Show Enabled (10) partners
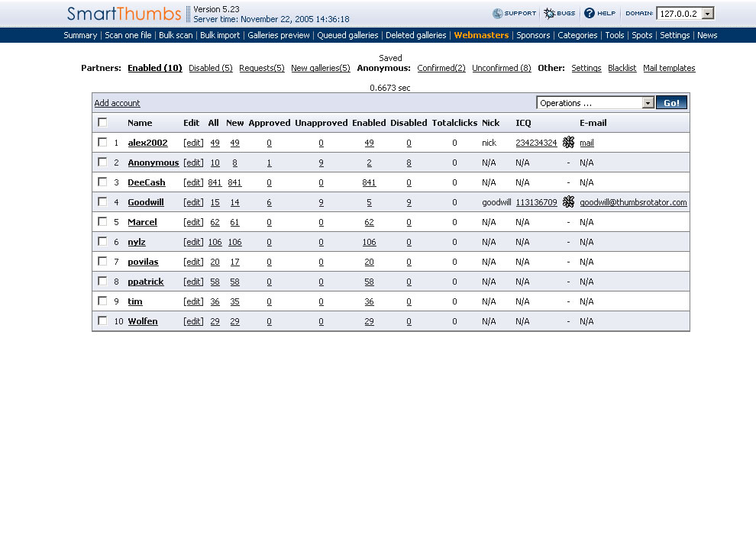The height and width of the screenshot is (554, 756). [x=155, y=68]
